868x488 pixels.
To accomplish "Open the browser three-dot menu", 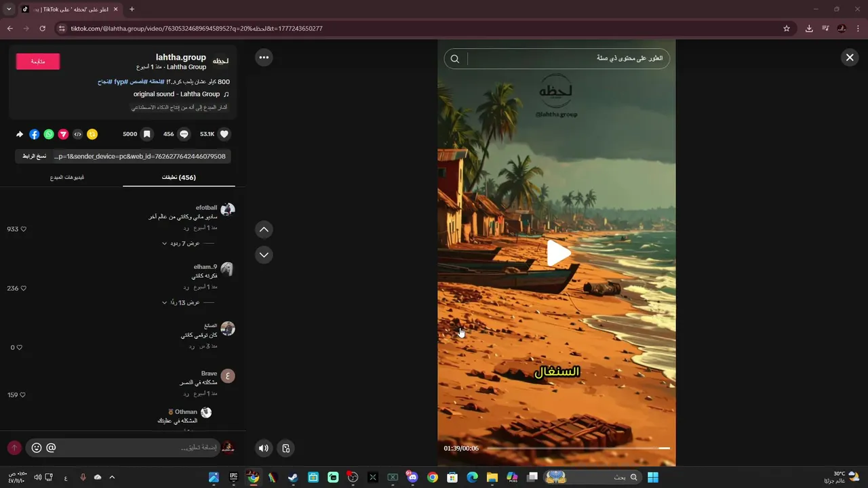I will [859, 28].
